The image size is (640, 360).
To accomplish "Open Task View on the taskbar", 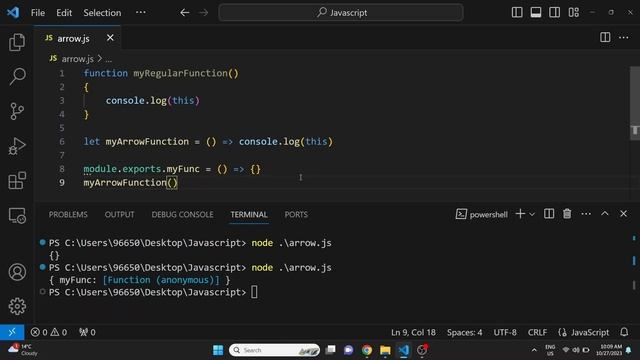I will 331,350.
